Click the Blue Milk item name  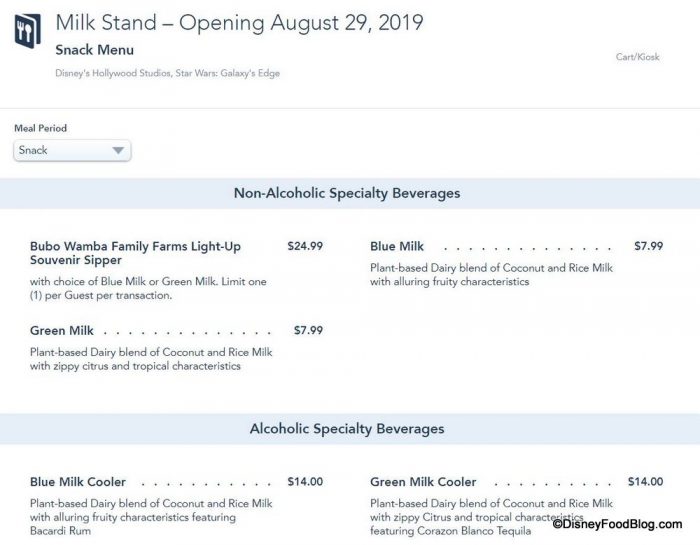pyautogui.click(x=397, y=246)
